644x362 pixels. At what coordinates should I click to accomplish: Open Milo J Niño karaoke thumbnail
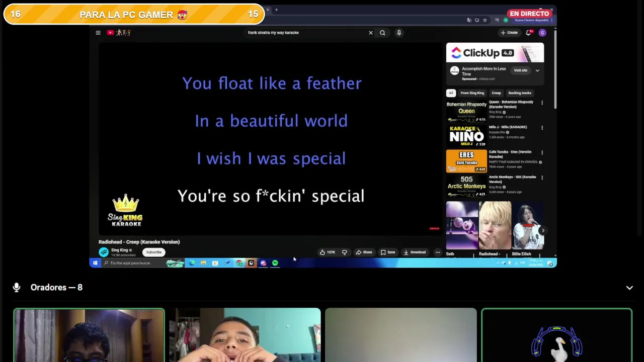point(466,136)
